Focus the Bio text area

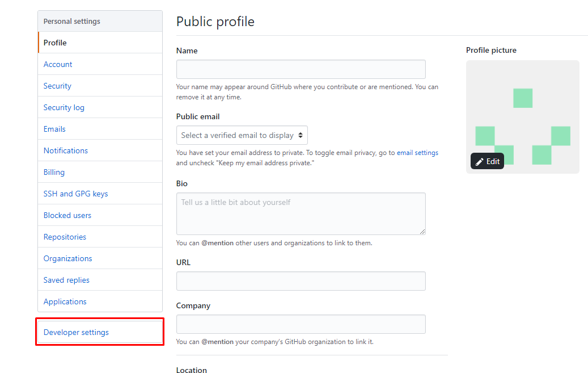301,213
